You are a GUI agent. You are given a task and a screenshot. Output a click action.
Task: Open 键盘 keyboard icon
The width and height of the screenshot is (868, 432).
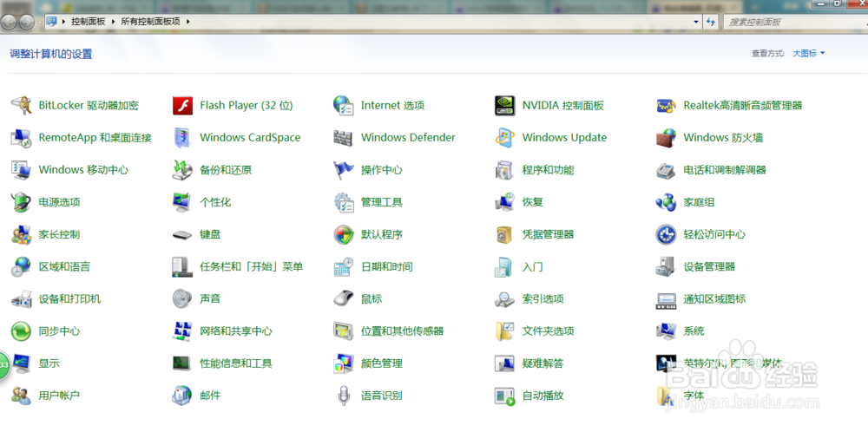click(182, 234)
